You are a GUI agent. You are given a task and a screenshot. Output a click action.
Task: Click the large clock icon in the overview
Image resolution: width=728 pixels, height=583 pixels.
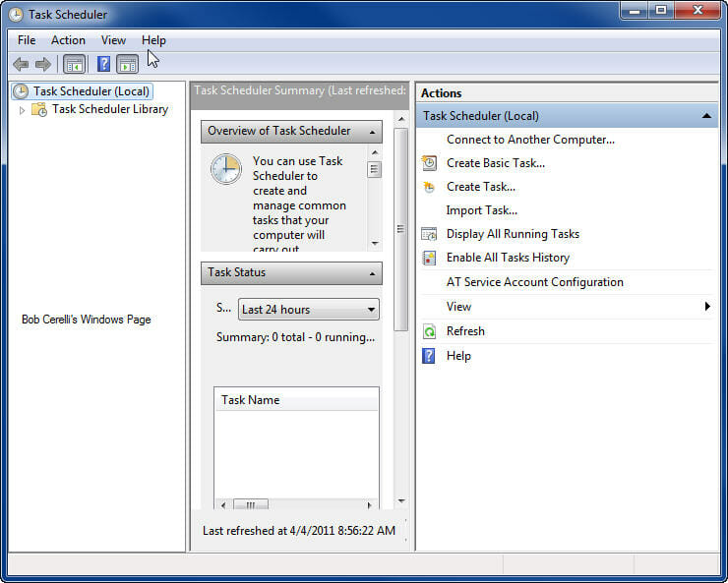pyautogui.click(x=226, y=169)
